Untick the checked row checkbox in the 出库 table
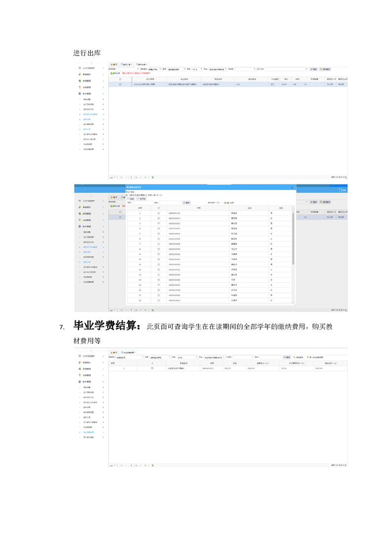392x555 pixels. pos(120,84)
